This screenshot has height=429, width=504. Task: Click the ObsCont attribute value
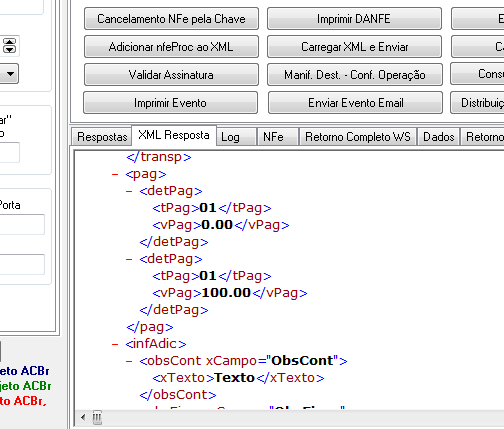[302, 361]
